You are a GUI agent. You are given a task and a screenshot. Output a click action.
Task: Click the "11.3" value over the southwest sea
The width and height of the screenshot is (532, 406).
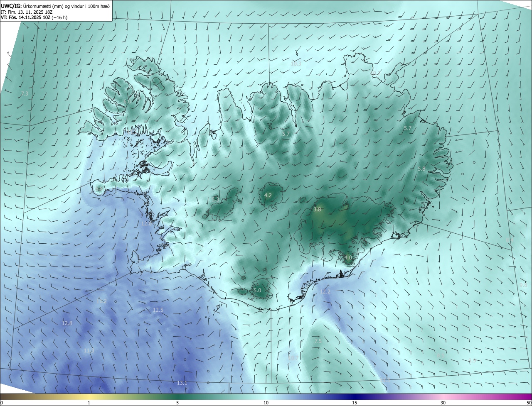[x=89, y=351]
